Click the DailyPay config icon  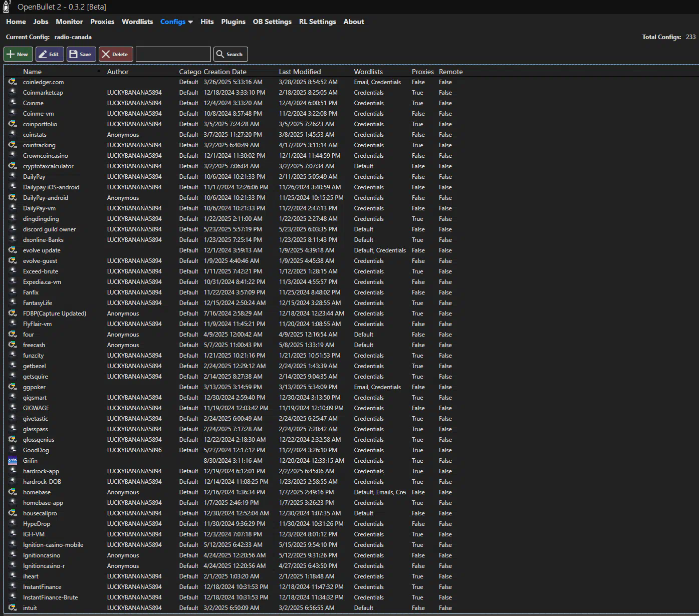click(x=13, y=176)
